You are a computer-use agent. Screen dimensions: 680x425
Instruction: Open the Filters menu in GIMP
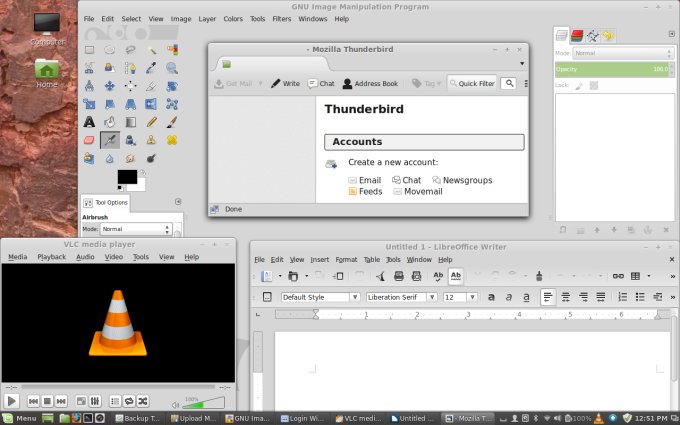coord(282,18)
